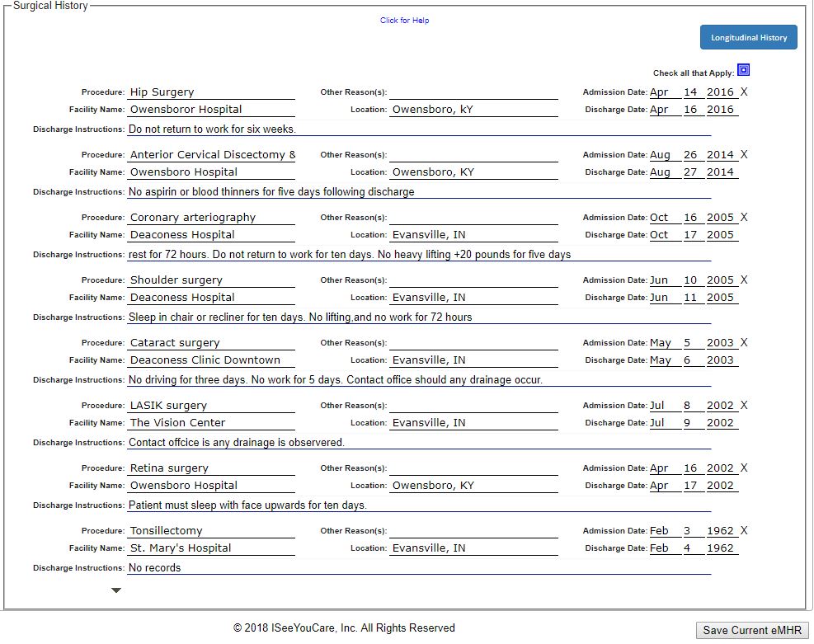Remove the Retina surgery entry with X
814x644 pixels.
744,468
